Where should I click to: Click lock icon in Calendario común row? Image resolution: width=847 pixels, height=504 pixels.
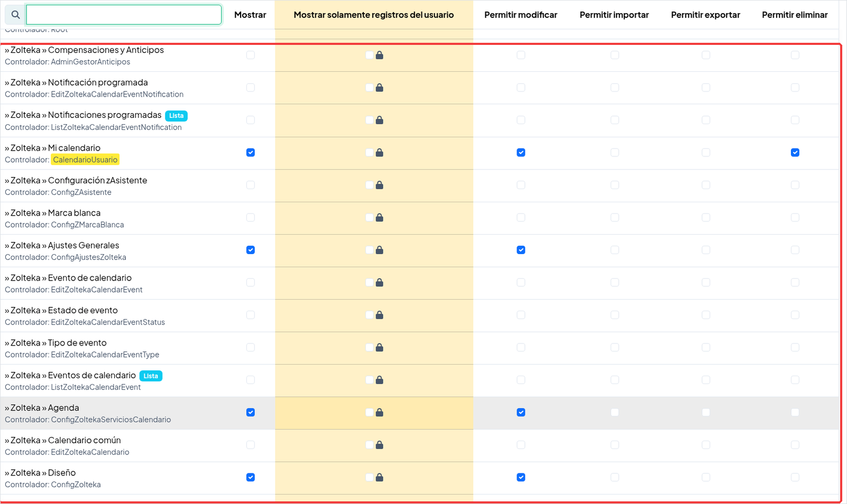pos(380,445)
